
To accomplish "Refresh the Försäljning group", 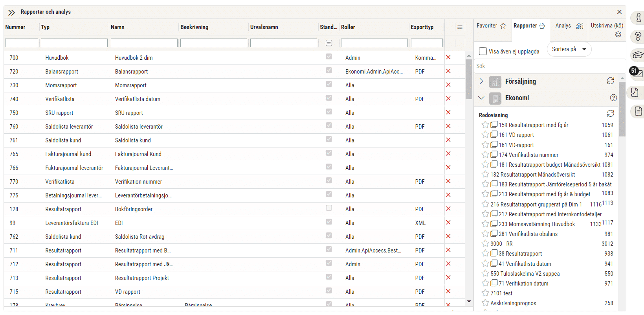I will 610,81.
